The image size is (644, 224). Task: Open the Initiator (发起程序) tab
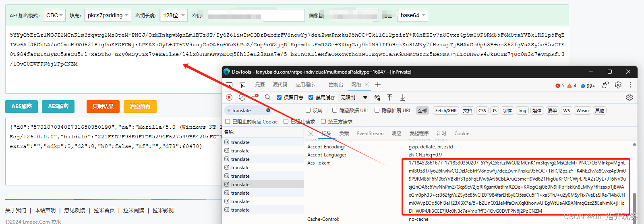click(419, 134)
